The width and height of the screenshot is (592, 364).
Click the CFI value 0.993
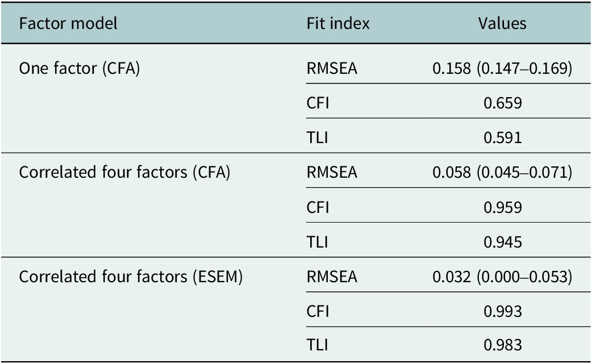[502, 311]
